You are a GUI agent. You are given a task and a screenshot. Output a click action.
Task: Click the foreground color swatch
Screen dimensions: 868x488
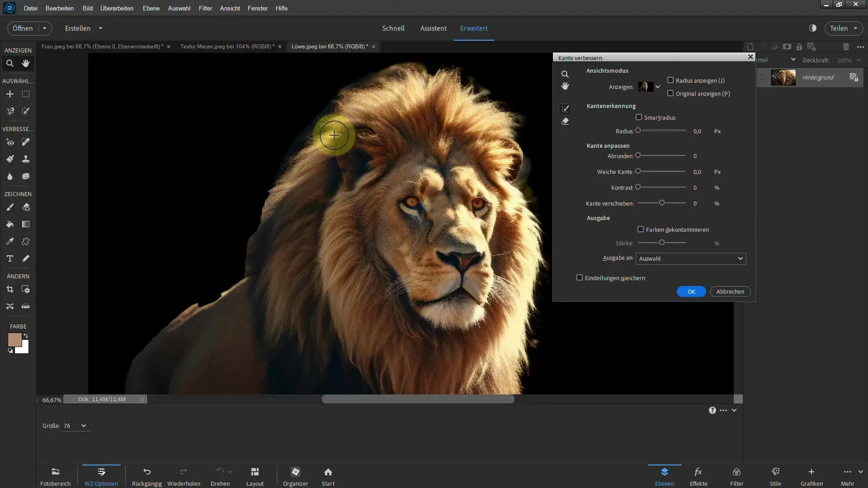coord(14,340)
